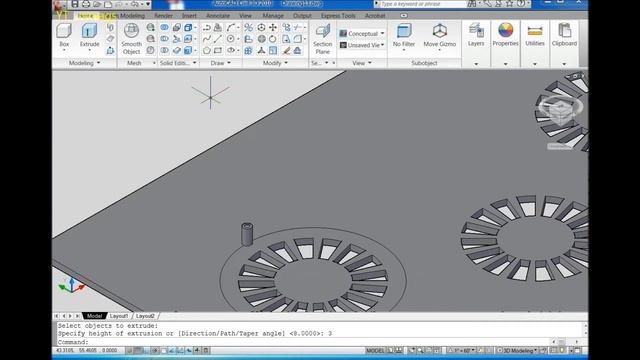Switch to the Annotate ribbon tab
The width and height of the screenshot is (640, 360).
pos(218,16)
